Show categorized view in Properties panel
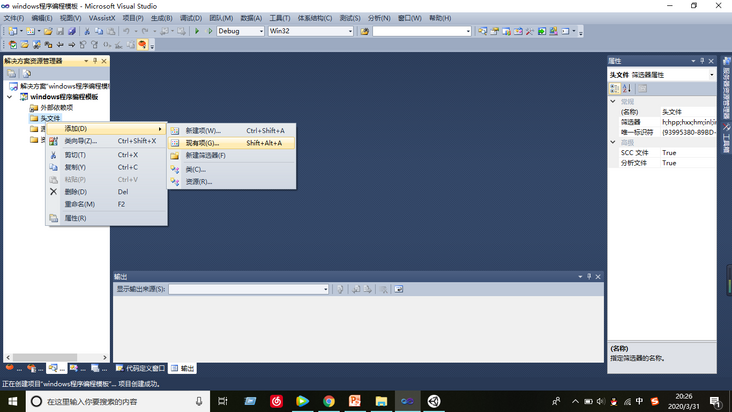This screenshot has height=412, width=732. pyautogui.click(x=615, y=88)
